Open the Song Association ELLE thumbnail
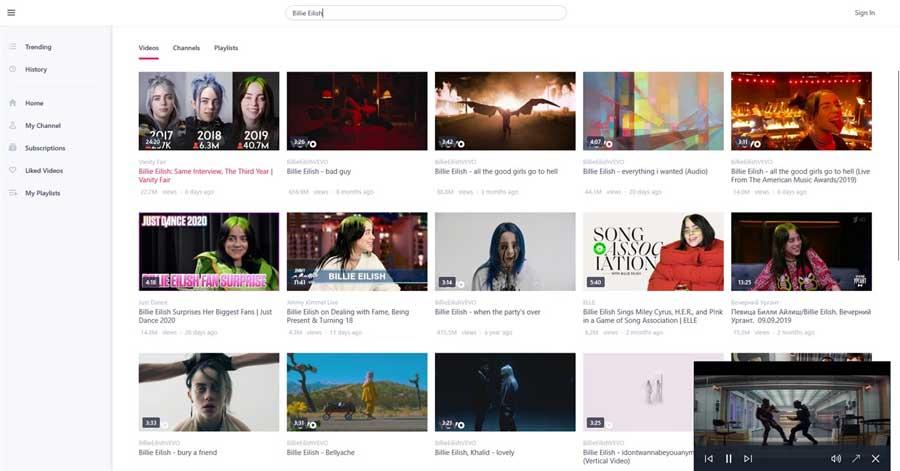 (653, 252)
